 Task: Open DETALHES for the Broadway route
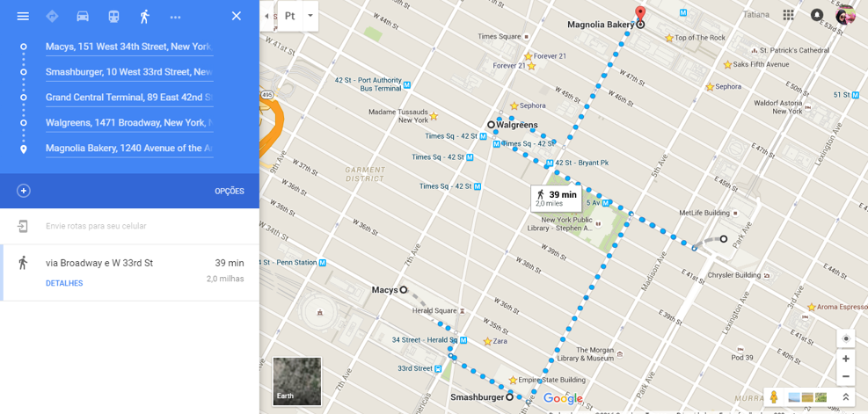[x=64, y=283]
